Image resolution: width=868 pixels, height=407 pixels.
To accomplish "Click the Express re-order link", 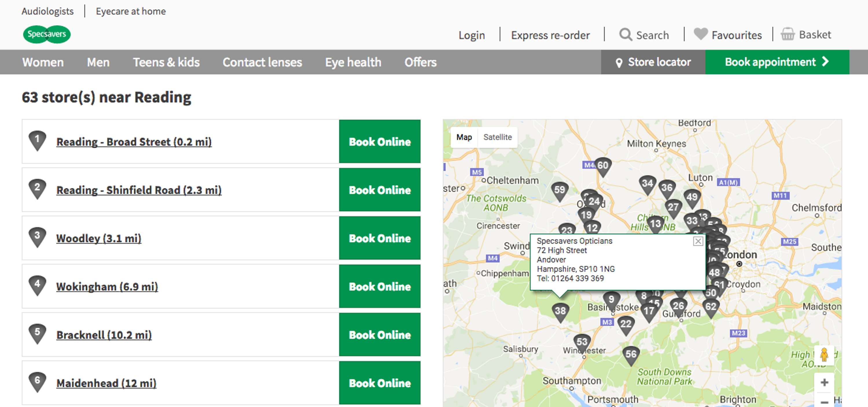I will [x=550, y=35].
